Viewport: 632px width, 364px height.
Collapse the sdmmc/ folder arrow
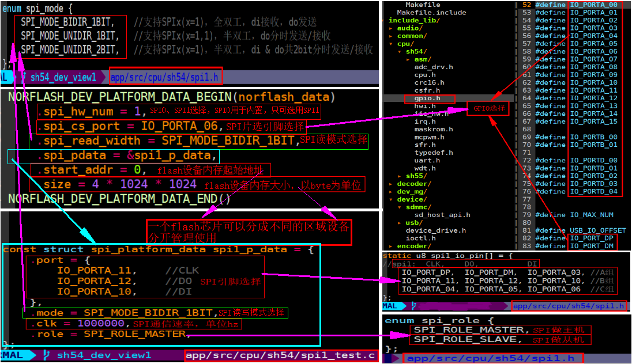coord(400,207)
